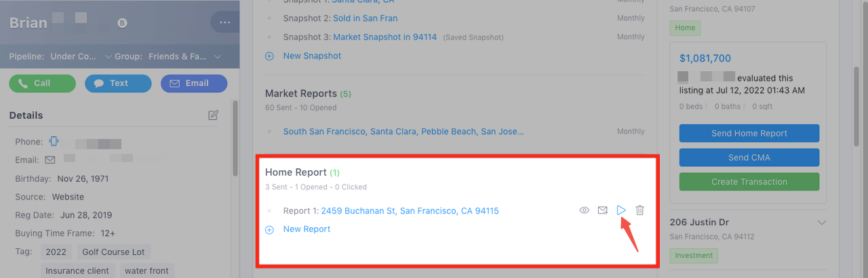Click the green Investment label
Screen dimensions: 868x278
click(694, 256)
